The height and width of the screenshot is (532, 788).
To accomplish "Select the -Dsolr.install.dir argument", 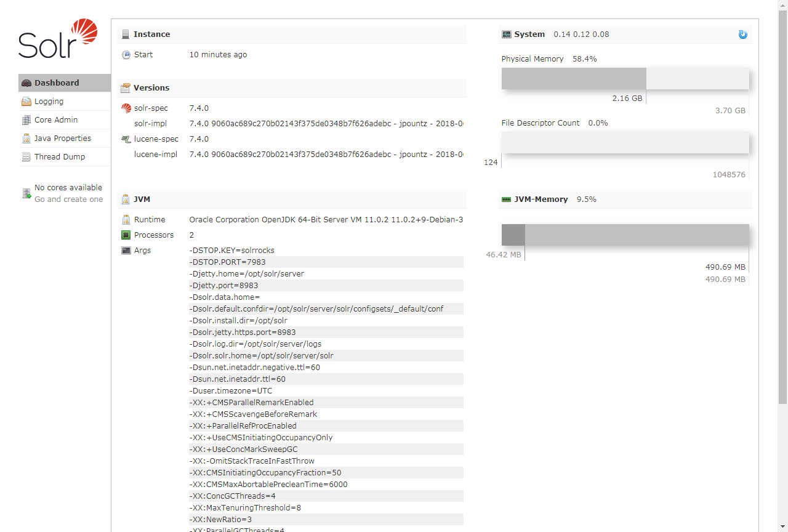I will (x=238, y=321).
